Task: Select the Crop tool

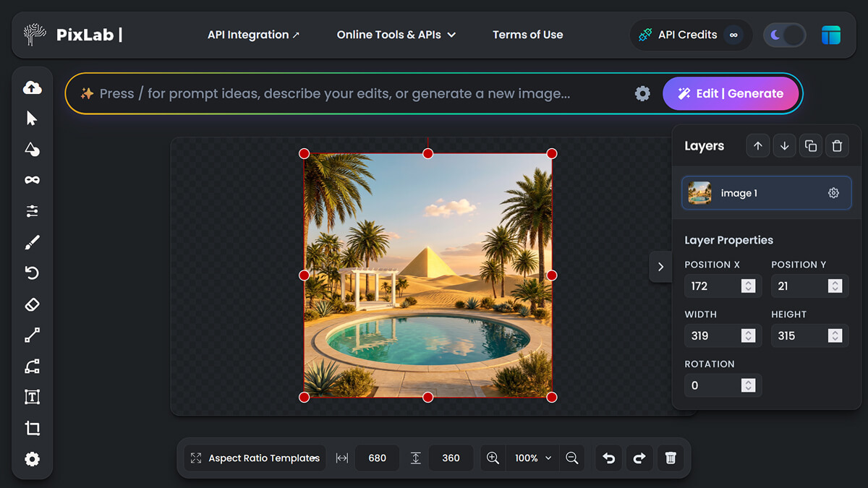Action: point(32,427)
